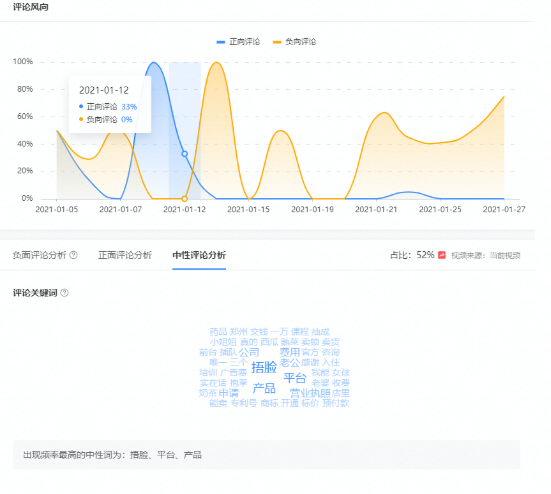The image size is (551, 494).
Task: Click 视频来源: 当前视频 label
Action: pyautogui.click(x=486, y=255)
